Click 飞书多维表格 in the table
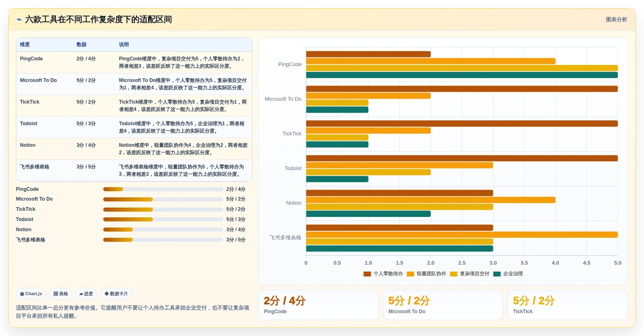Screen dimensions: 644x336 (35, 167)
